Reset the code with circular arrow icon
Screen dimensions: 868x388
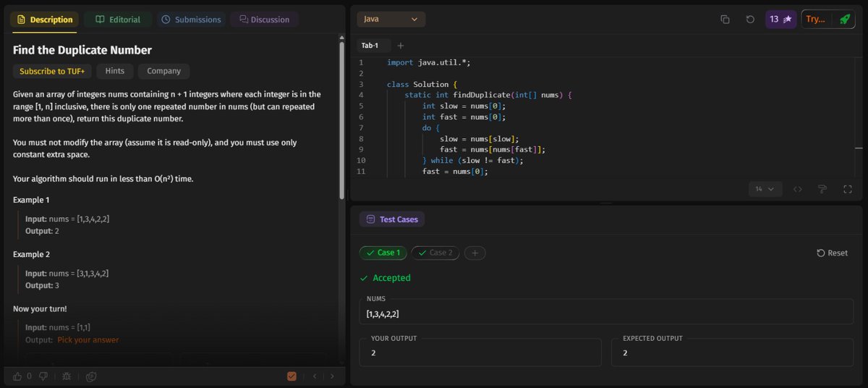tap(750, 20)
